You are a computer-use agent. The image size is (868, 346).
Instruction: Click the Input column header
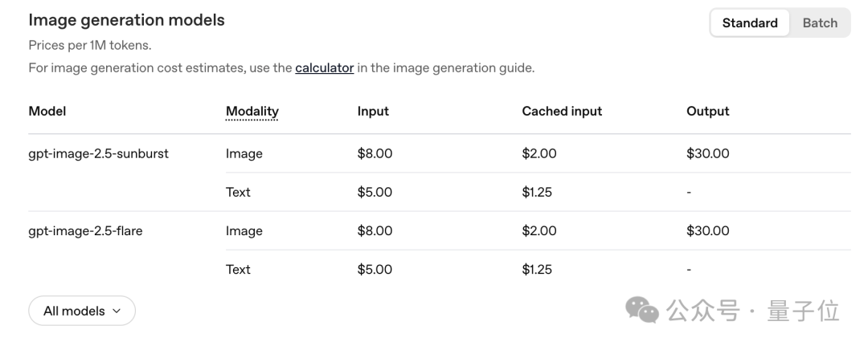click(x=373, y=111)
